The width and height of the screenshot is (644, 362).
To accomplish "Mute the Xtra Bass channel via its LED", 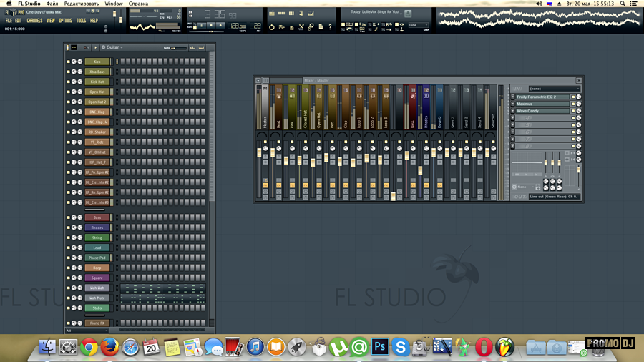I will (68, 72).
